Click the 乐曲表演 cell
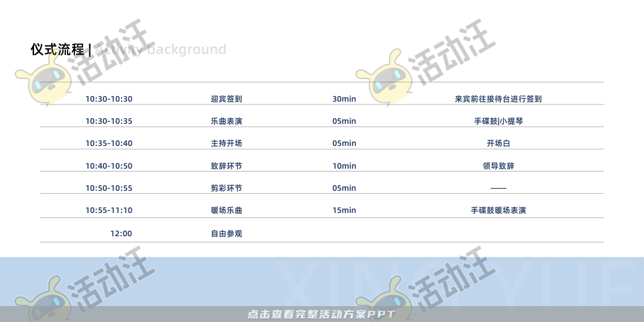Viewport: 644px width, 322px height. coord(226,121)
